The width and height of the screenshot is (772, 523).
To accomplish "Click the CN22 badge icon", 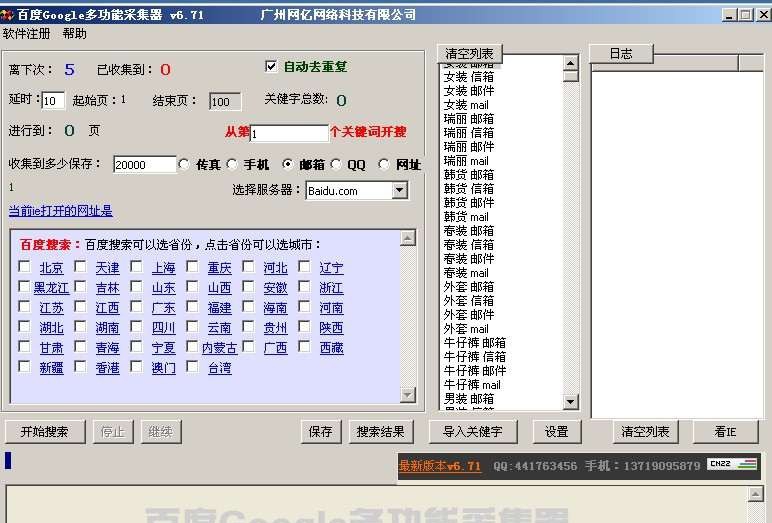I will pyautogui.click(x=732, y=464).
